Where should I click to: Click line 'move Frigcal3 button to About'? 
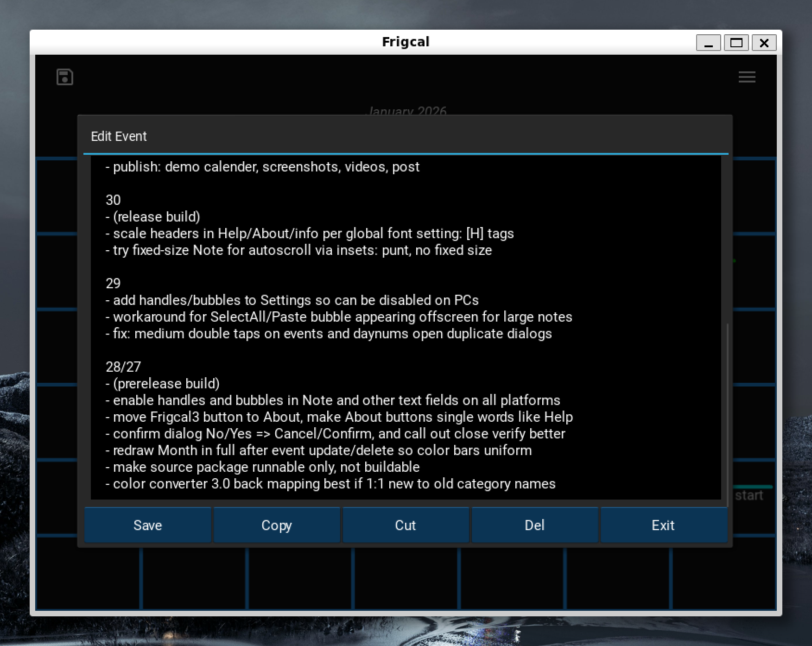tap(339, 417)
